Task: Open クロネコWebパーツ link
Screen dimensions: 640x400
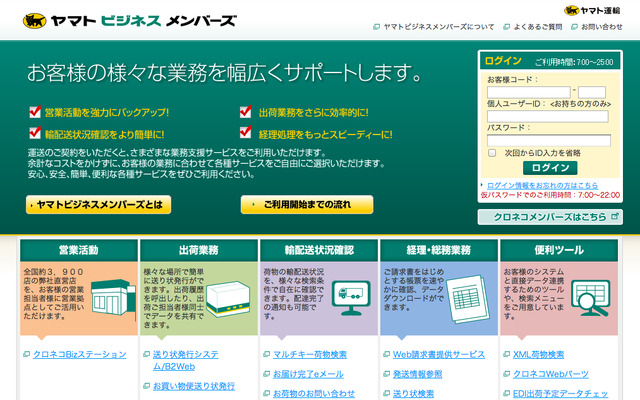Action: point(551,374)
